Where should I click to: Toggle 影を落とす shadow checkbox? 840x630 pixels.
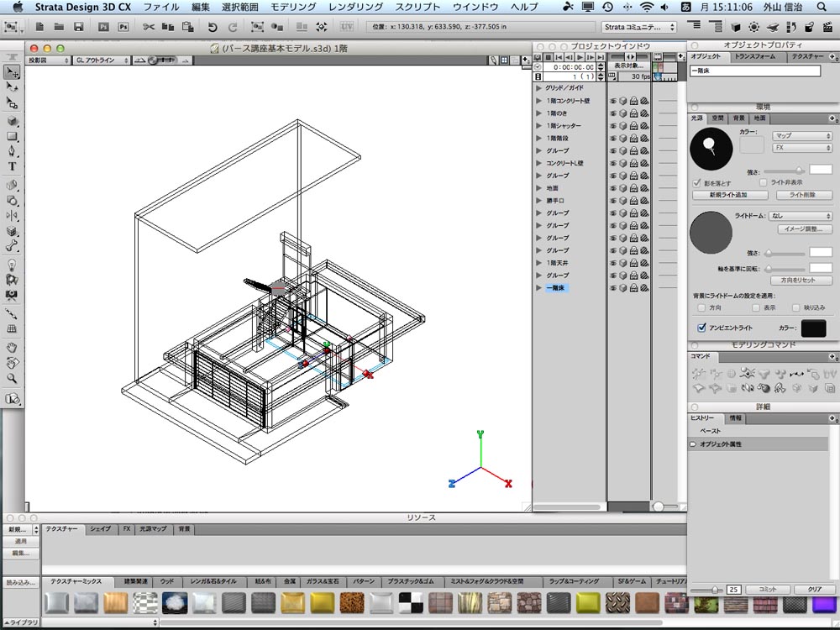click(x=697, y=182)
